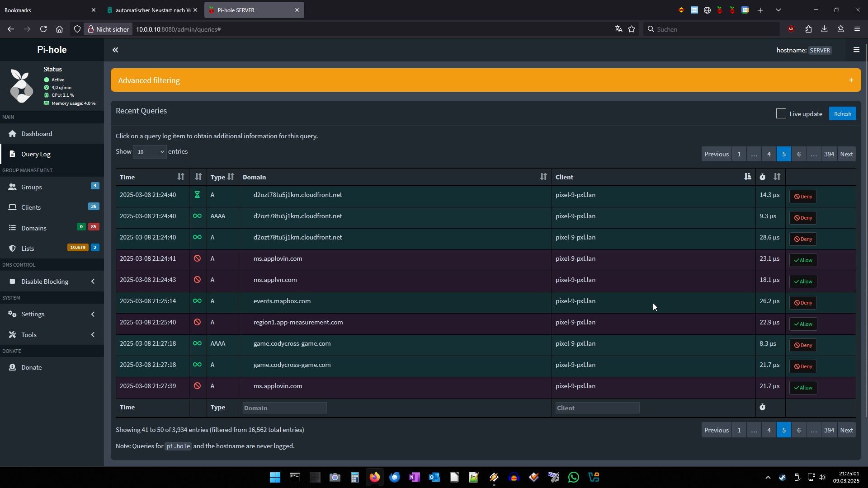Open the hamburger menu beside hostname
The width and height of the screenshot is (868, 488).
click(856, 50)
